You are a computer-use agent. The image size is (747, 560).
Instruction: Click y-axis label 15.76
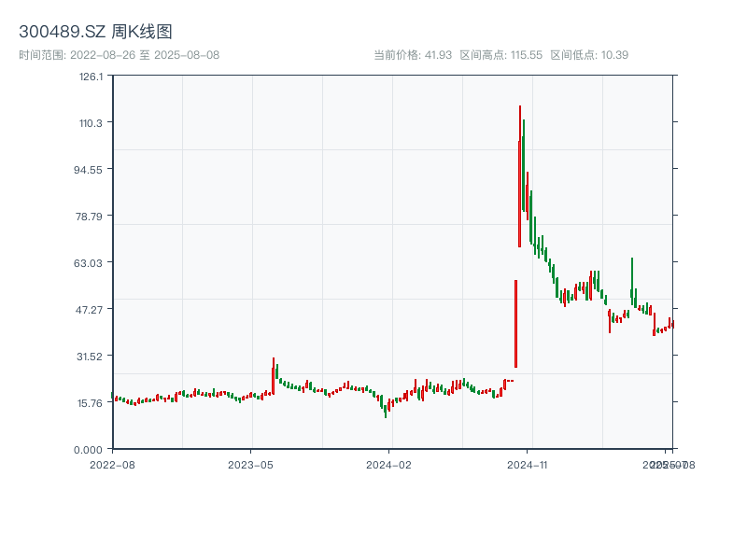(90, 403)
